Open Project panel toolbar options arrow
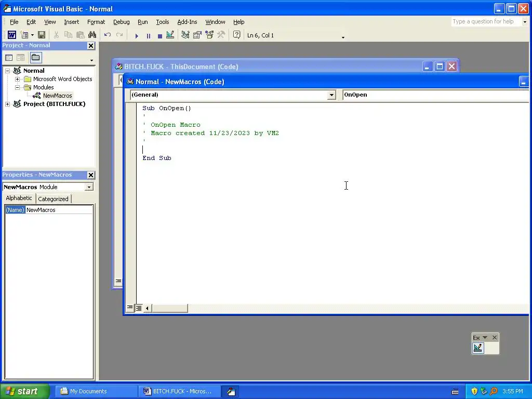Image resolution: width=532 pixels, height=399 pixels. tap(91, 60)
